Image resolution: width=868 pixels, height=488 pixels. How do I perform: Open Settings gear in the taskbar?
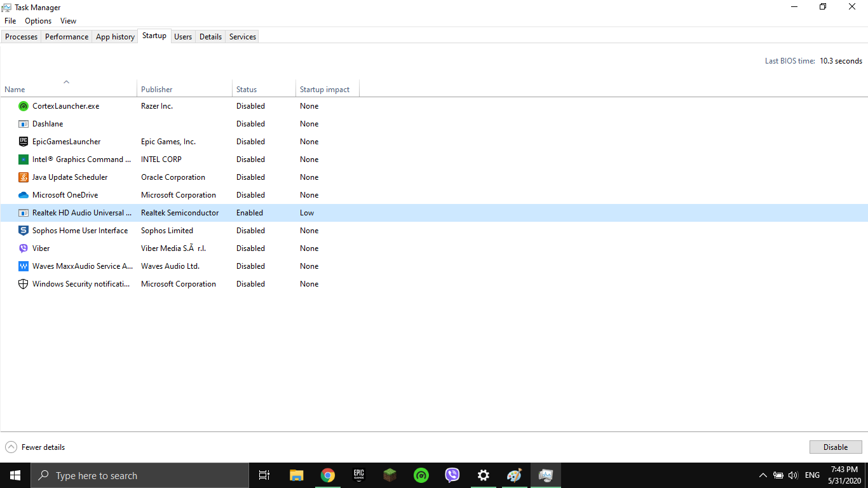483,475
